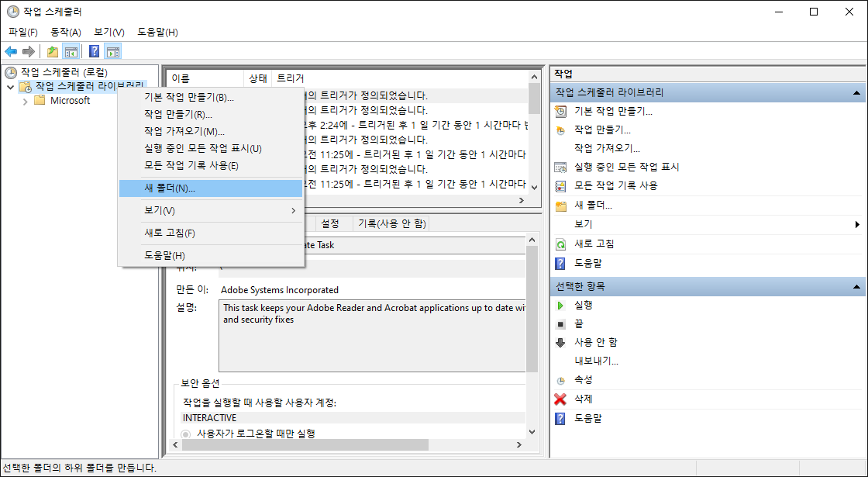Open the 동작(A) menu

[66, 32]
